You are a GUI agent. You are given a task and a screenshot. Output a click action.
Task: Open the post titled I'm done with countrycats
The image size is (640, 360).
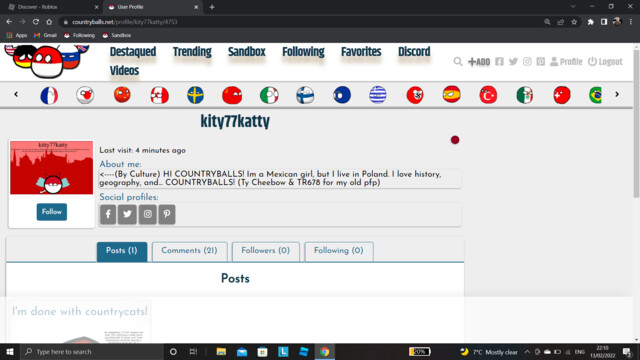(x=80, y=311)
